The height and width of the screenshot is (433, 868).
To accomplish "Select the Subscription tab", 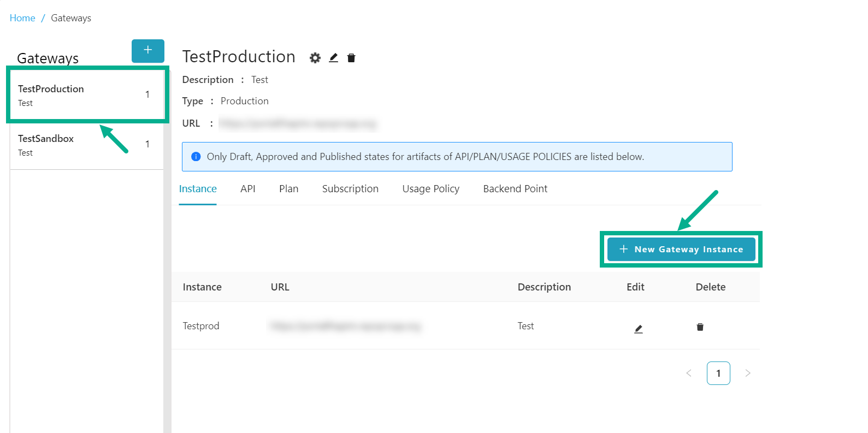I will click(x=350, y=189).
